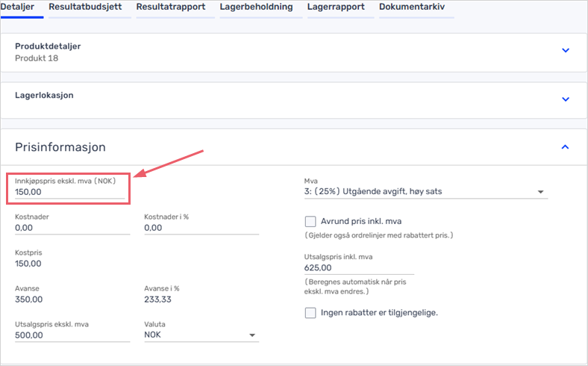Click the Prisinformasjon section heading

click(60, 147)
